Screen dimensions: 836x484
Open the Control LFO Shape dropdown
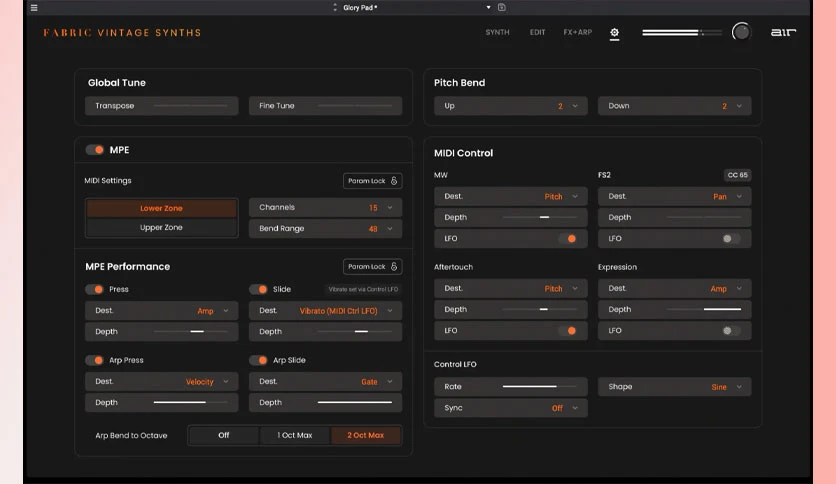coord(674,387)
